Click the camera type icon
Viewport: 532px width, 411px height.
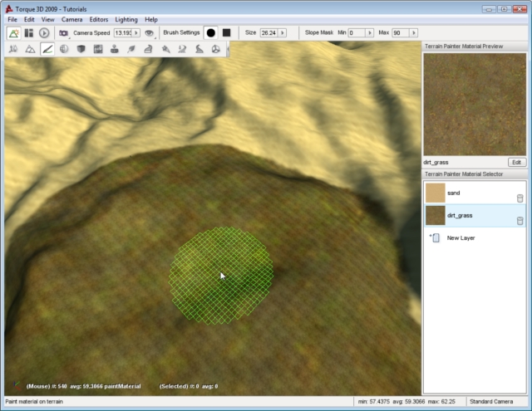point(63,32)
